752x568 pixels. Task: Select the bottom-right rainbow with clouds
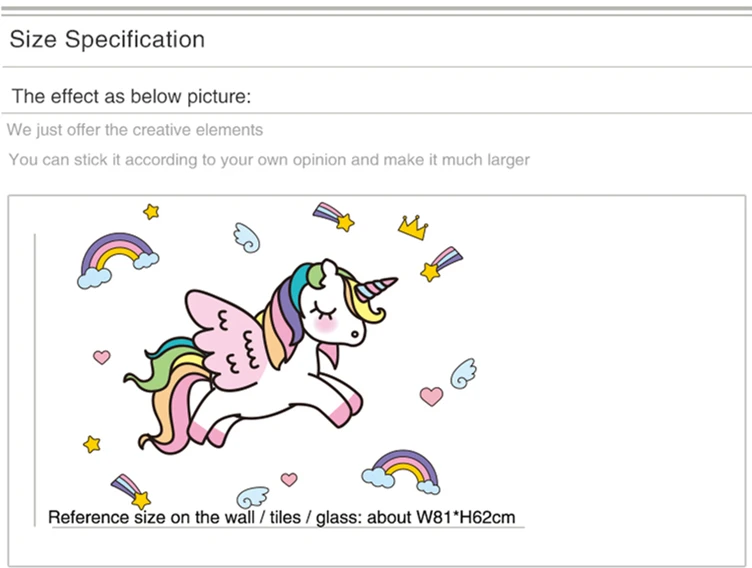pos(402,472)
